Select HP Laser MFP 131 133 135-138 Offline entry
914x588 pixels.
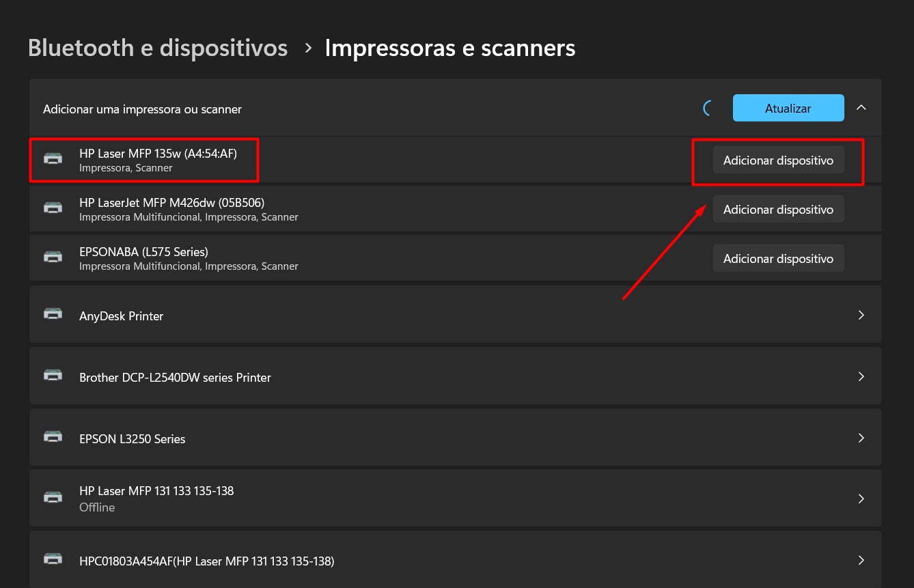pos(156,499)
